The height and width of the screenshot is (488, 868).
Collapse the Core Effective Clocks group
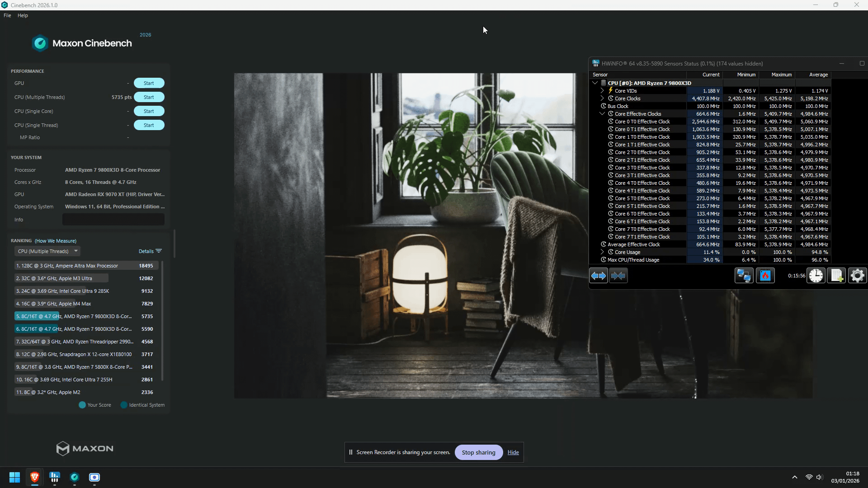coord(602,114)
